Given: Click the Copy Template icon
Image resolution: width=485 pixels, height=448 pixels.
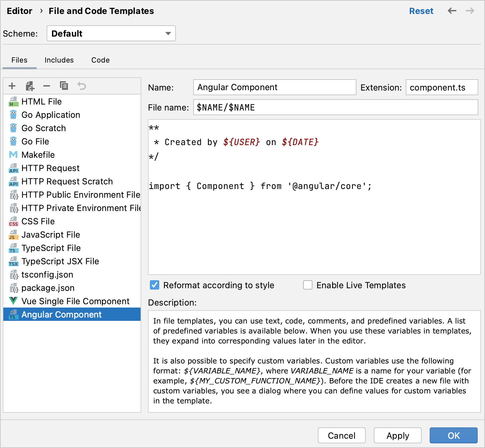Looking at the screenshot, I should [64, 86].
